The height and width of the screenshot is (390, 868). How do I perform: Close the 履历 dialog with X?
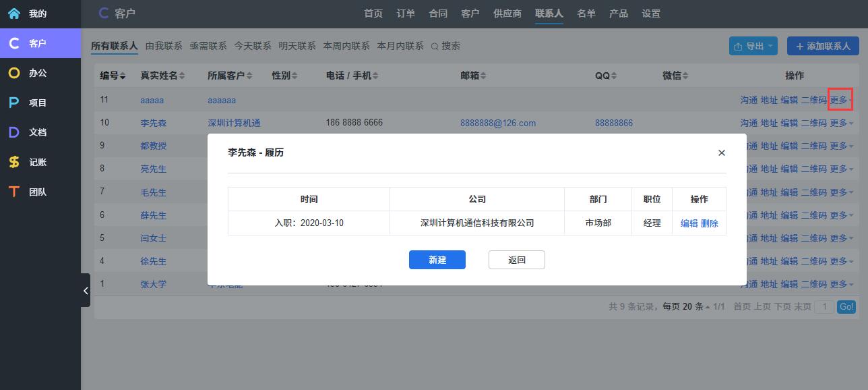[722, 153]
